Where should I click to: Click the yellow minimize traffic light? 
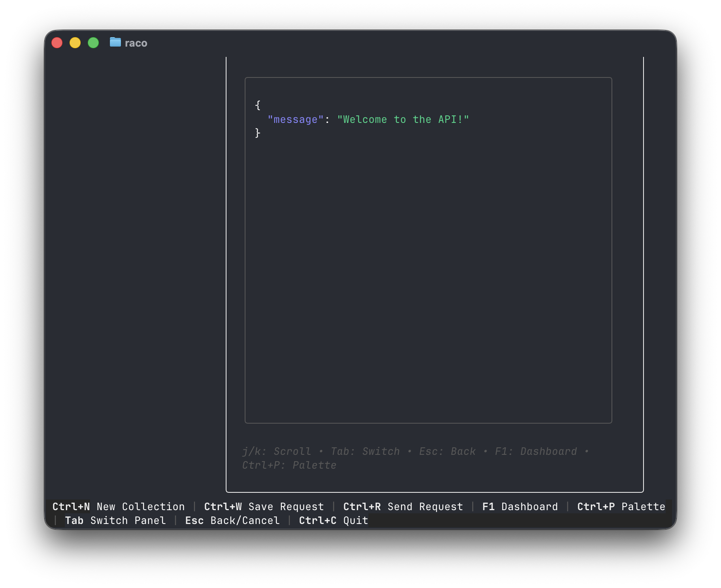pyautogui.click(x=75, y=42)
